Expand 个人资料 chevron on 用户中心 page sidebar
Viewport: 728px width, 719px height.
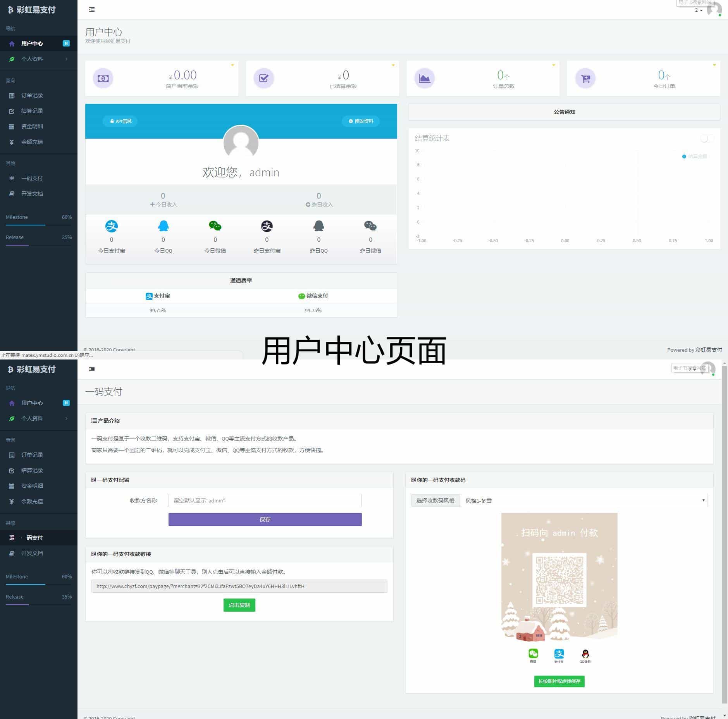pos(67,59)
